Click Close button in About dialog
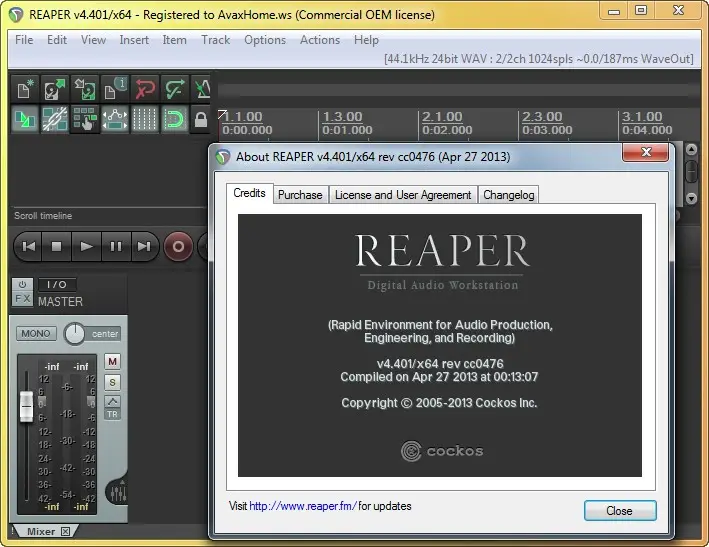 [x=619, y=511]
